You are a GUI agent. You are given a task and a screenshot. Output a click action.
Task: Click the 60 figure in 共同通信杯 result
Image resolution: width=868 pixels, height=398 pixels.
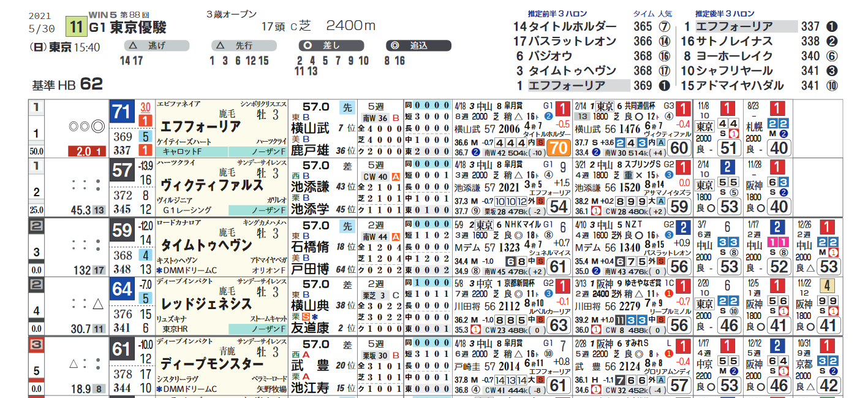(x=679, y=147)
